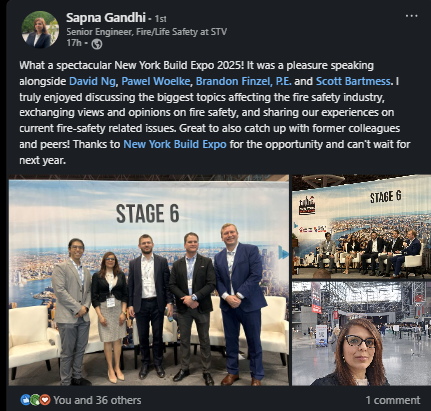Open Pawel Woelke's profile mention

[x=156, y=81]
